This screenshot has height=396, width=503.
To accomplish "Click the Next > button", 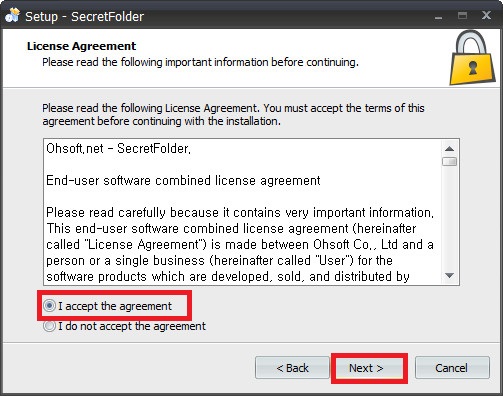I will (x=366, y=368).
